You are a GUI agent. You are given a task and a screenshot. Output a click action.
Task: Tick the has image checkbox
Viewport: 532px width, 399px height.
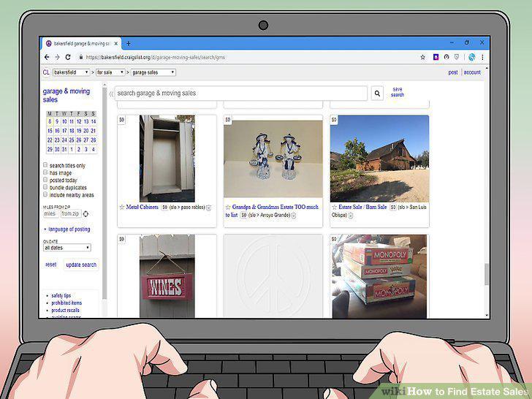point(45,172)
